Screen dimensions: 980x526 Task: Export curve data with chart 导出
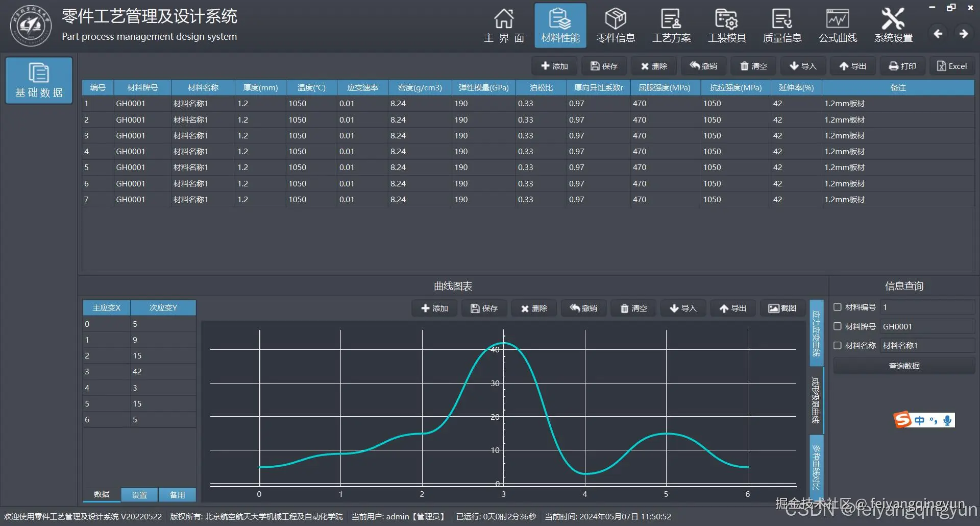(x=733, y=308)
